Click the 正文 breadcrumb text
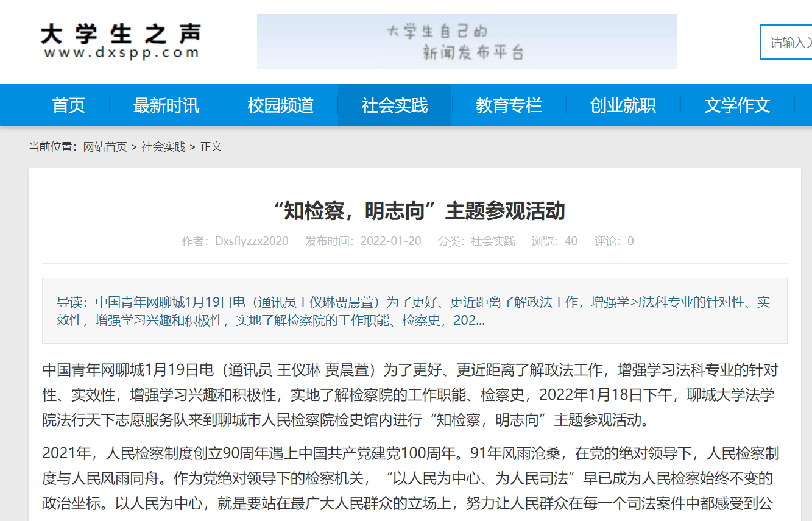The width and height of the screenshot is (812, 521). point(211,147)
